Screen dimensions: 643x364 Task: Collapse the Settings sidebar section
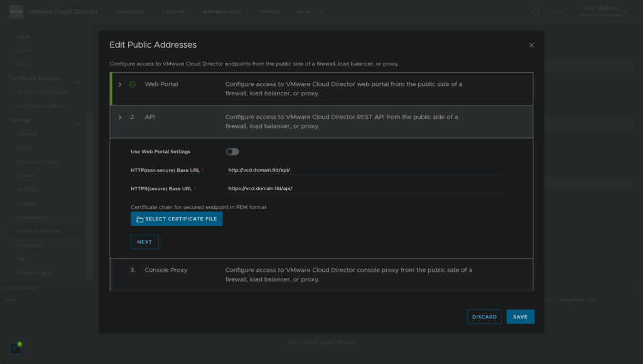tap(78, 124)
